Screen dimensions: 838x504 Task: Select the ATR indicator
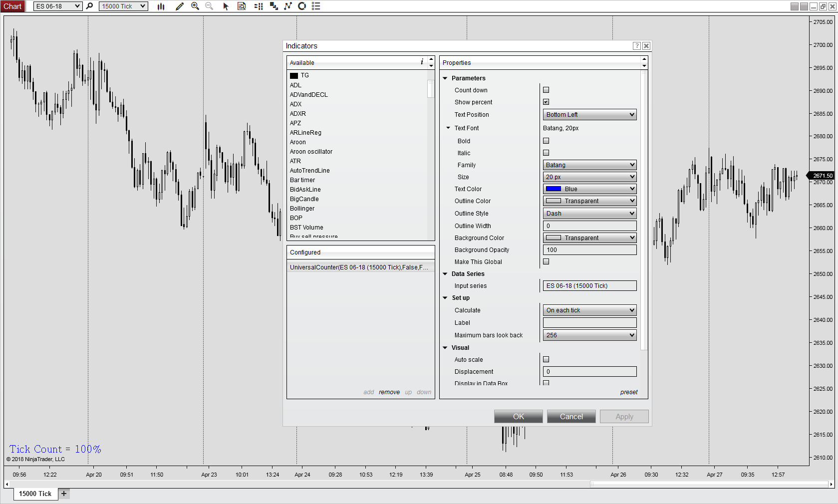coord(295,161)
